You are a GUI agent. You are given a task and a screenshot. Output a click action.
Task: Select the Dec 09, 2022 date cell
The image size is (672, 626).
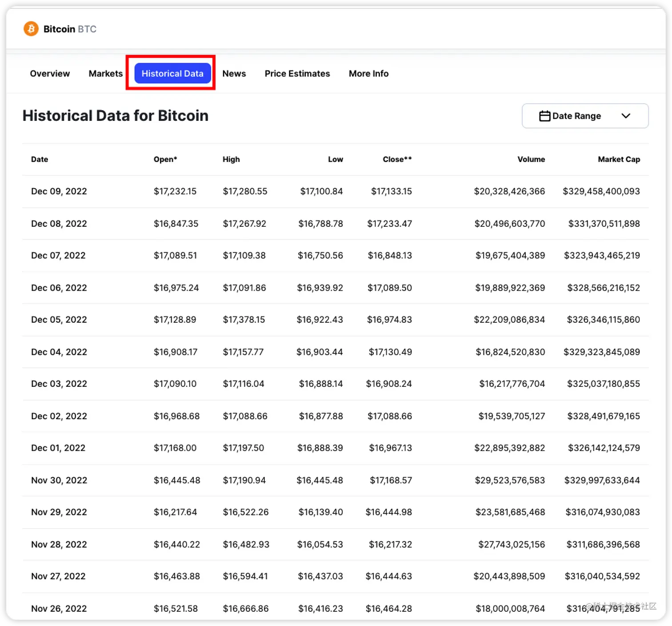(x=59, y=191)
